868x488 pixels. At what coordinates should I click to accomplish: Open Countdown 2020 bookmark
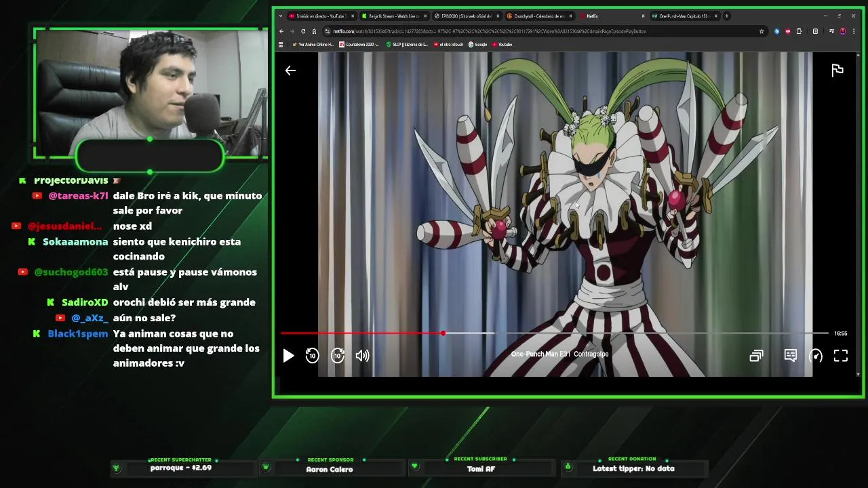(359, 45)
